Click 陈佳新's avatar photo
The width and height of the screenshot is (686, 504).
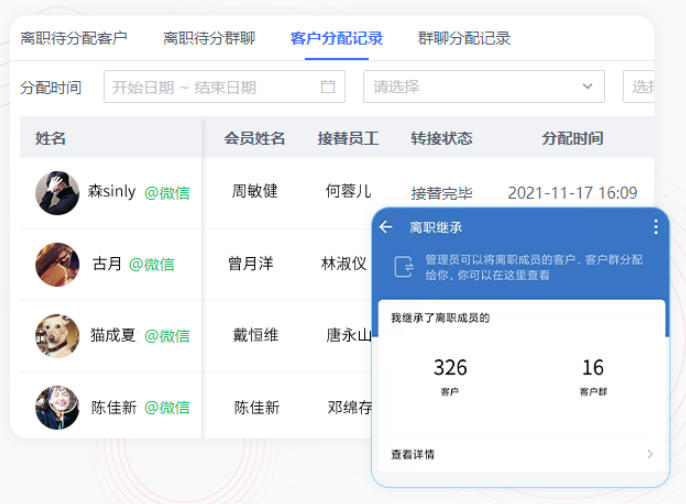click(x=57, y=407)
